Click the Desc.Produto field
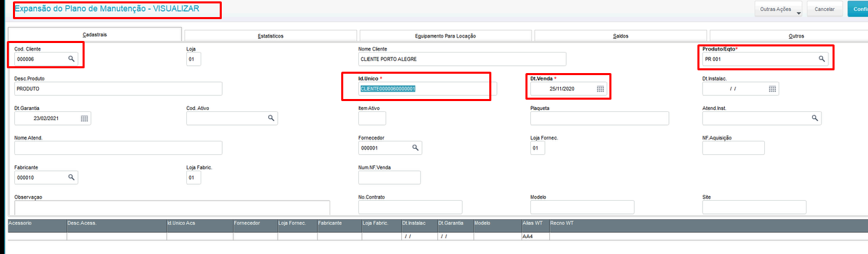The width and height of the screenshot is (868, 254). tap(118, 89)
